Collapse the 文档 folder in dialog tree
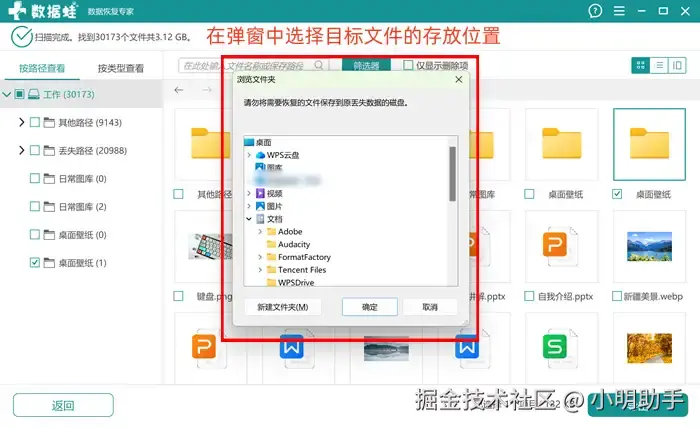Viewport: 700px width, 428px height. [249, 219]
